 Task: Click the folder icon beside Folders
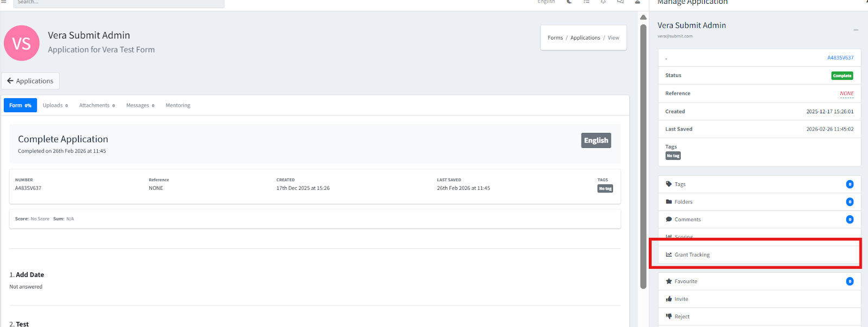point(669,202)
